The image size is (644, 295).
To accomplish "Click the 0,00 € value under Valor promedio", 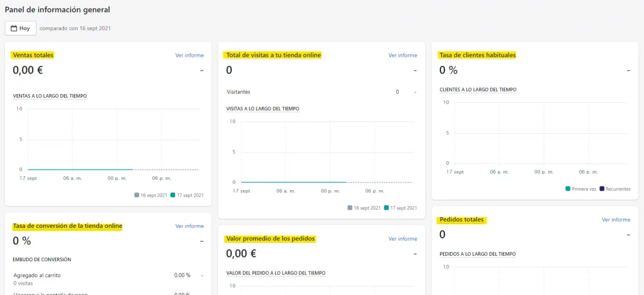I will tap(241, 253).
